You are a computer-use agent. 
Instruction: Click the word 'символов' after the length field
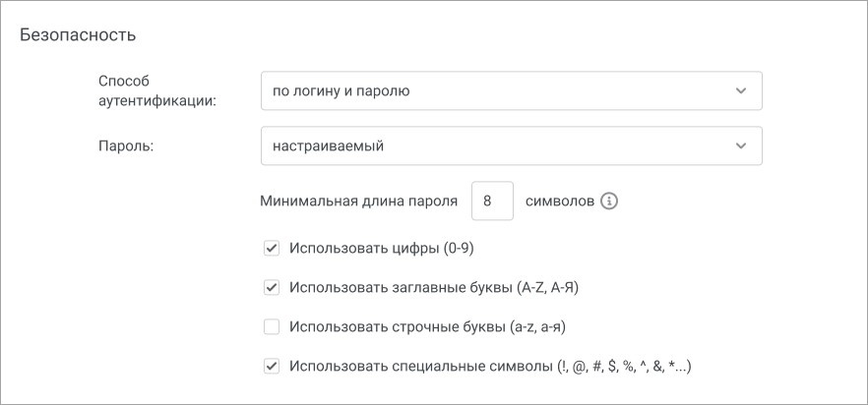(x=560, y=201)
